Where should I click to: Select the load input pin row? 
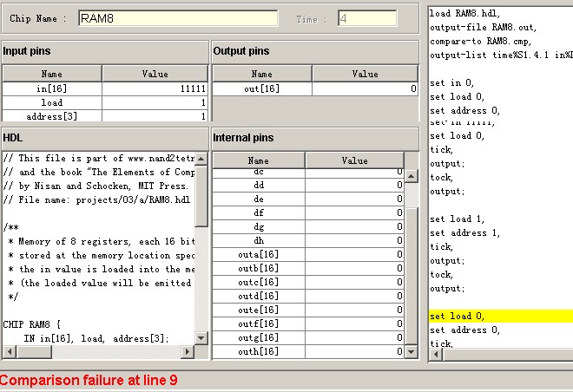point(104,102)
